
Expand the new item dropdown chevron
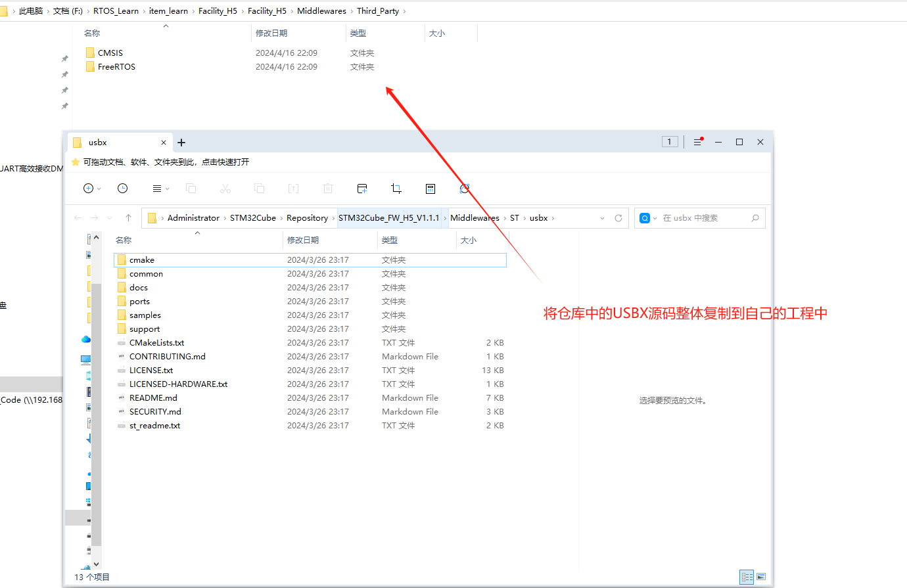click(99, 189)
